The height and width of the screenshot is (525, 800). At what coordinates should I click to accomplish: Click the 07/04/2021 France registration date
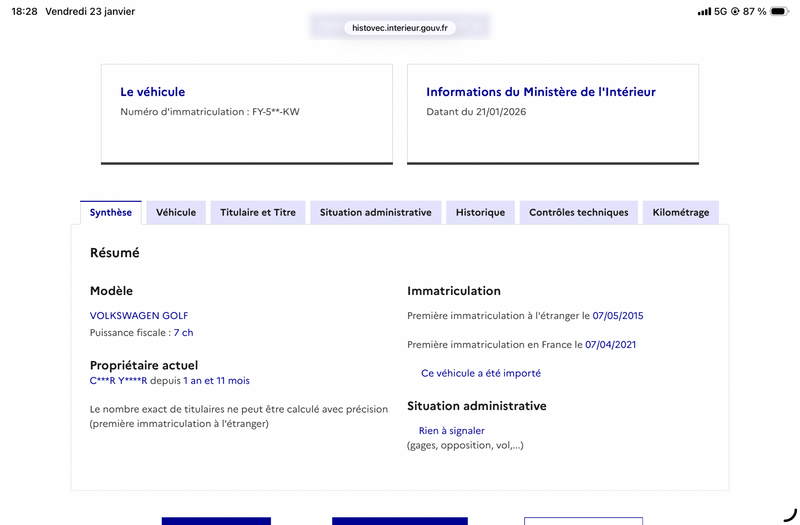pos(611,345)
